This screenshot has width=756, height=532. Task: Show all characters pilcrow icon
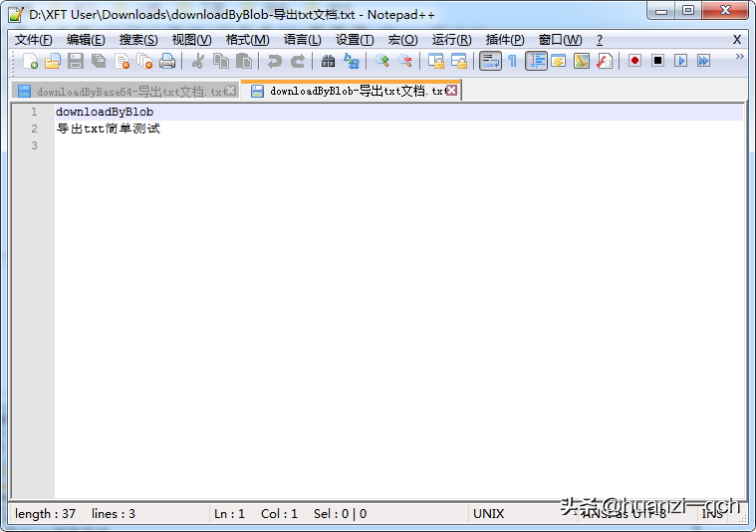513,61
